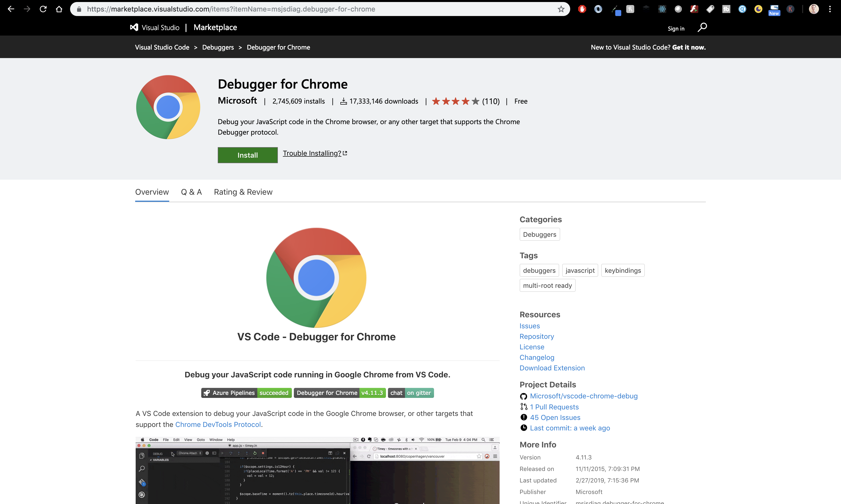Open the browser home page
This screenshot has width=841, height=504.
(x=59, y=9)
